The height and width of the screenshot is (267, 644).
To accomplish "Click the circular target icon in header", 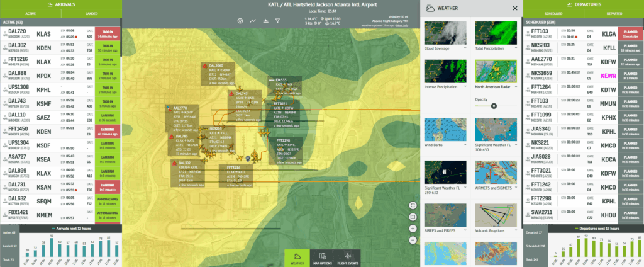I will [240, 21].
